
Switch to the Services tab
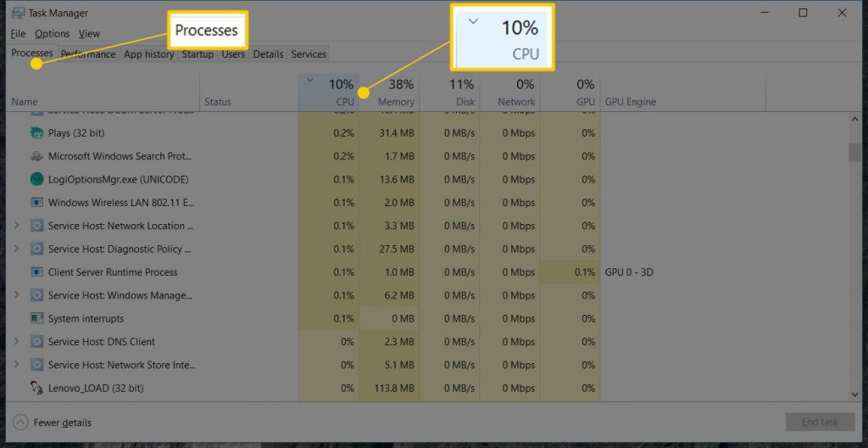tap(309, 54)
